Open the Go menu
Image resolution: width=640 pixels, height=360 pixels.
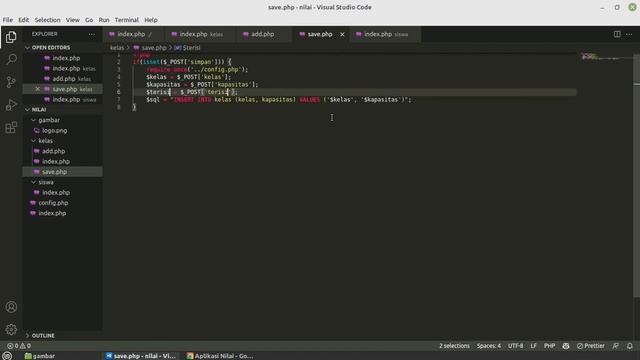pos(89,20)
